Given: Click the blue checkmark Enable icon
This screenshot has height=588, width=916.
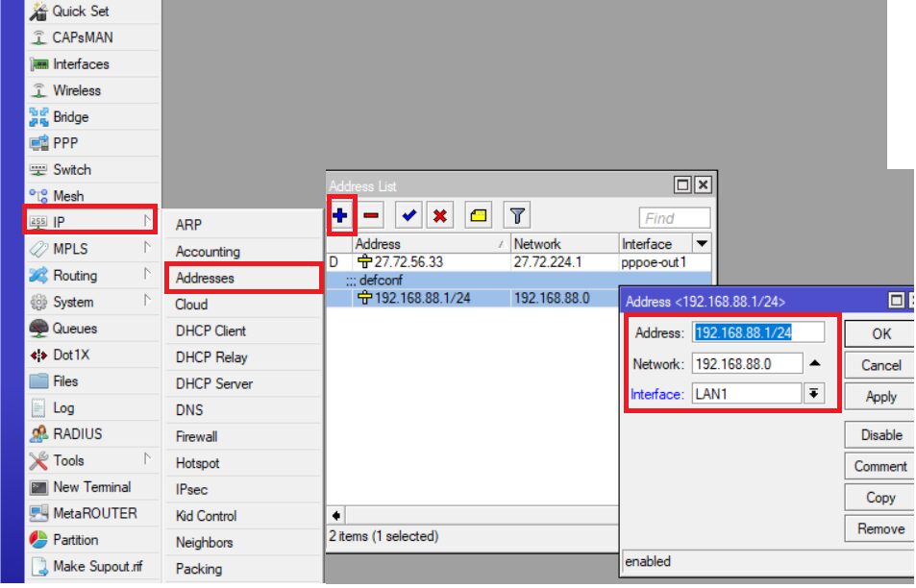Looking at the screenshot, I should pos(408,216).
